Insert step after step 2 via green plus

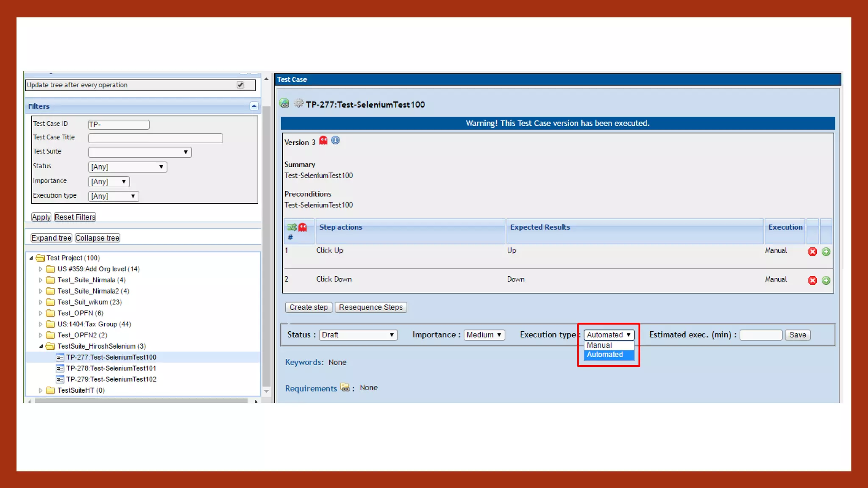coord(826,280)
